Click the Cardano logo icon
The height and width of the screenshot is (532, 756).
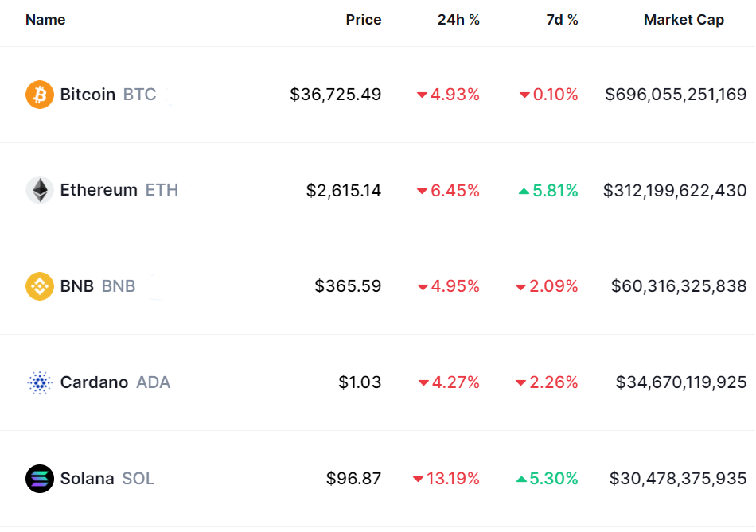[40, 382]
